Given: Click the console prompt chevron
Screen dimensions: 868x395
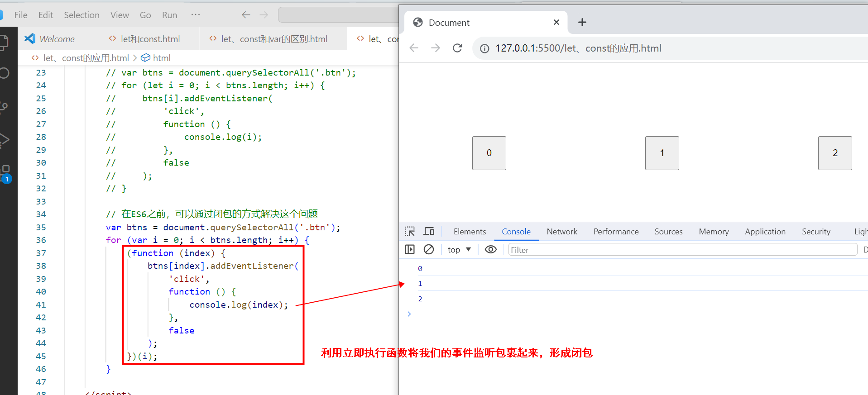Looking at the screenshot, I should (409, 314).
